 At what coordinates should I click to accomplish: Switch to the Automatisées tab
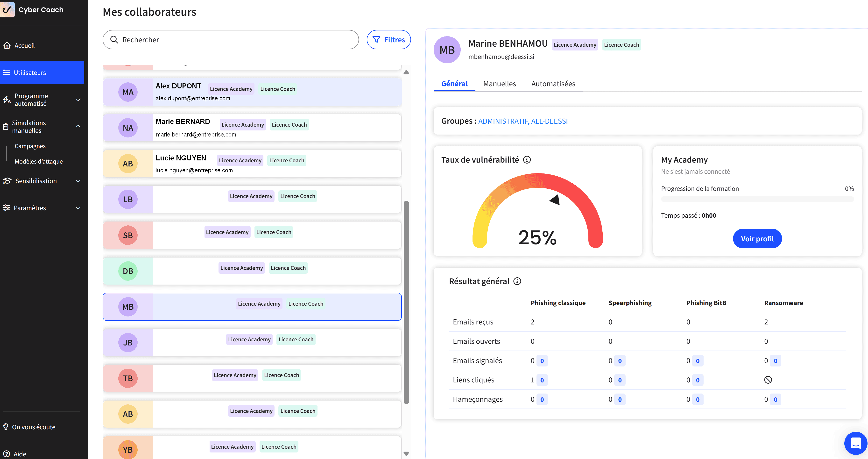553,84
